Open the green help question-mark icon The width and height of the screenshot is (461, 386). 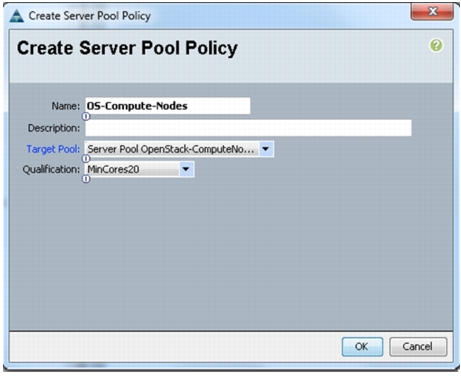pos(436,45)
